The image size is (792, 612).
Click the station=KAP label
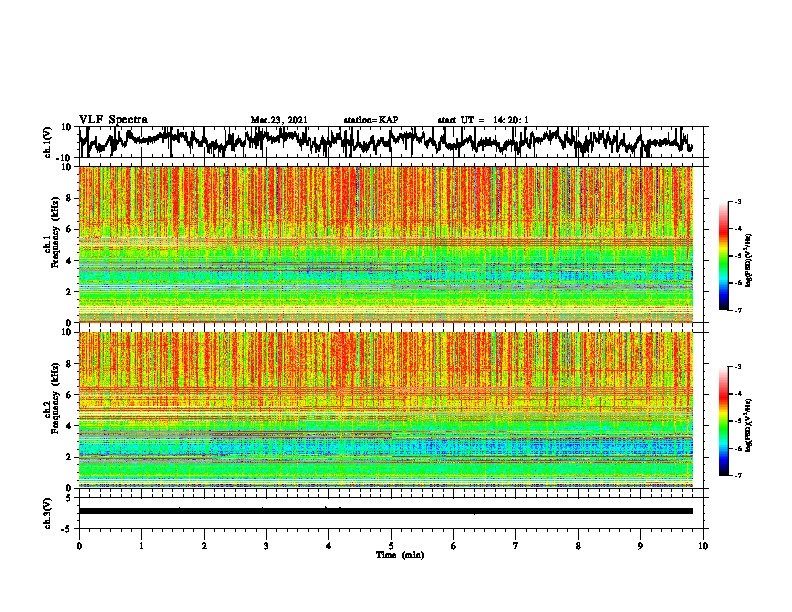[371, 120]
